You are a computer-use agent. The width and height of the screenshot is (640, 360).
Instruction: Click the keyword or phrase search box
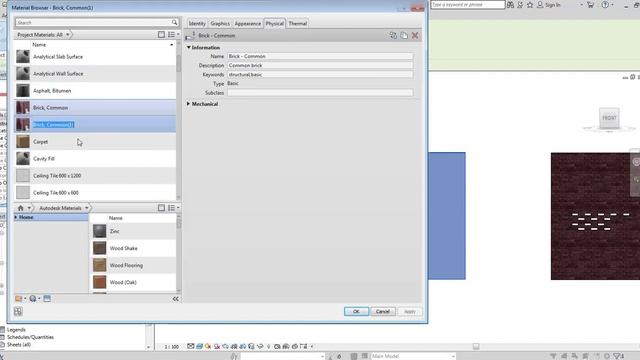pos(468,4)
